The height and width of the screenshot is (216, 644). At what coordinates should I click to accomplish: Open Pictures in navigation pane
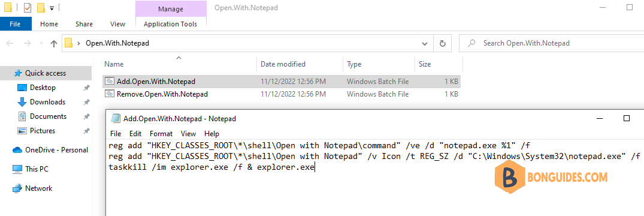(43, 130)
